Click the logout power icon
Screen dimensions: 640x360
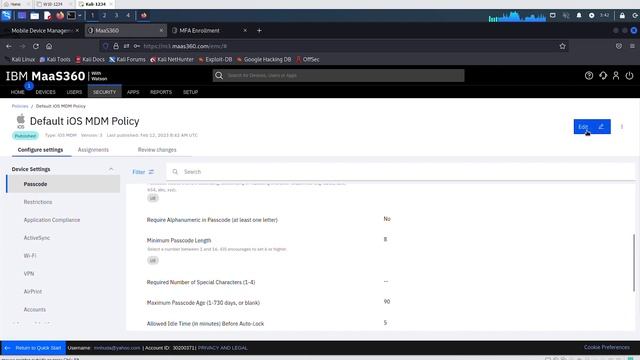click(629, 76)
